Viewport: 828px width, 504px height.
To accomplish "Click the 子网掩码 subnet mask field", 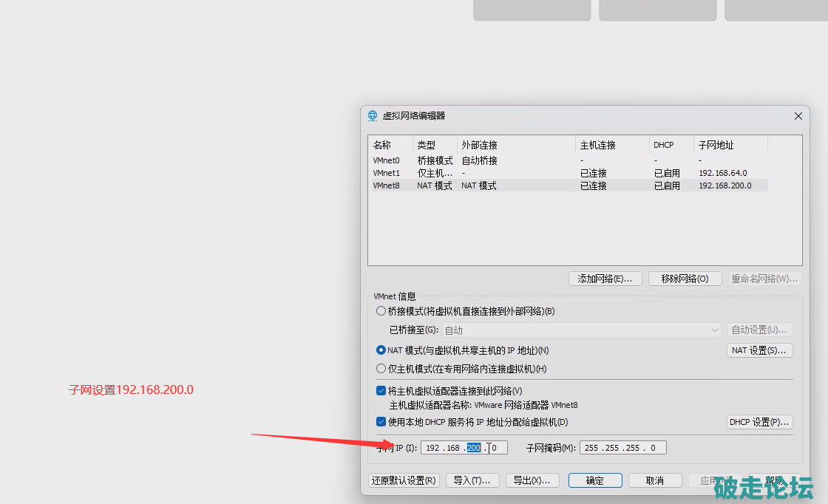I will pos(622,448).
